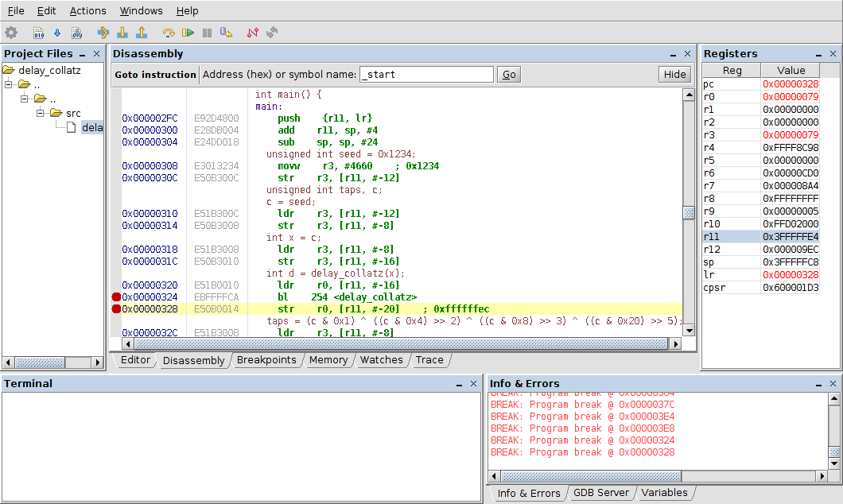843x504 pixels.
Task: Click the continue (play) icon
Action: tap(188, 33)
